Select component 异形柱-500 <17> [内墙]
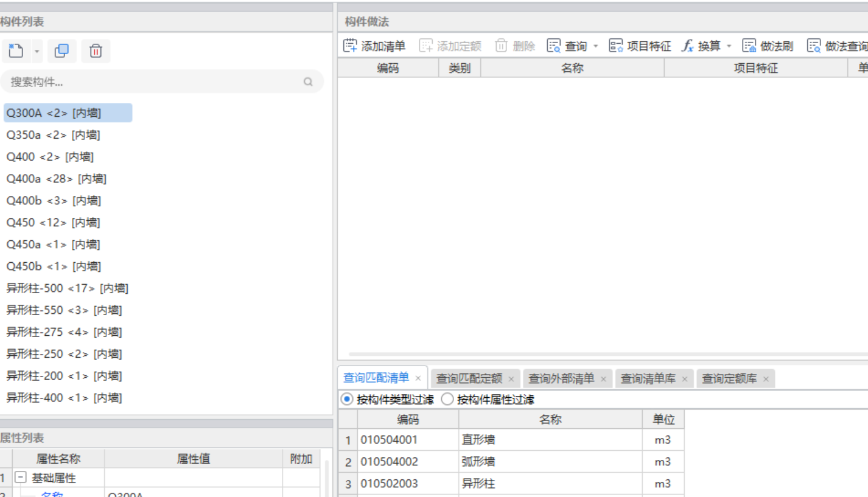Image resolution: width=868 pixels, height=497 pixels. [68, 288]
